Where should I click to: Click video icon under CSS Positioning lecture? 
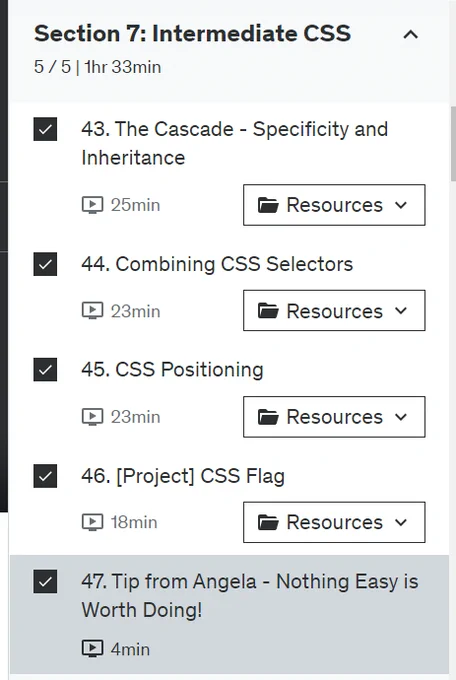coord(92,417)
